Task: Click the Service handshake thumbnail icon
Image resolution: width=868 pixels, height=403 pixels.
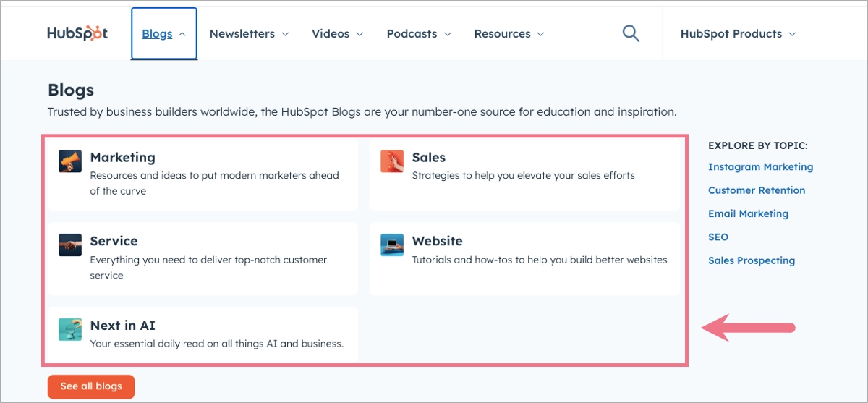Action: [70, 245]
